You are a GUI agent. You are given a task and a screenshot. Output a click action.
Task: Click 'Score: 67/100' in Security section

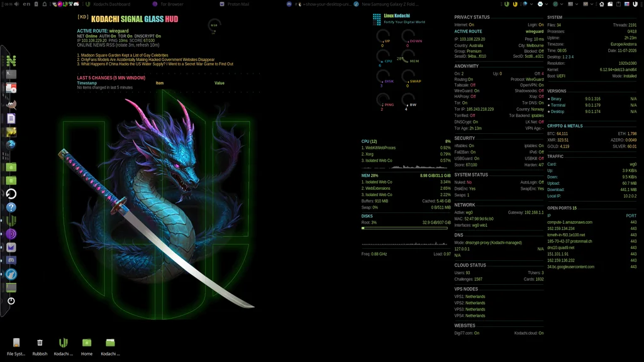pyautogui.click(x=466, y=165)
